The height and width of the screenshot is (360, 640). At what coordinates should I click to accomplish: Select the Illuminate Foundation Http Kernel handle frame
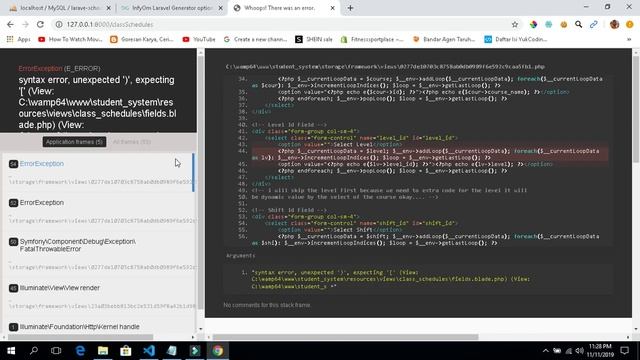(x=98, y=327)
